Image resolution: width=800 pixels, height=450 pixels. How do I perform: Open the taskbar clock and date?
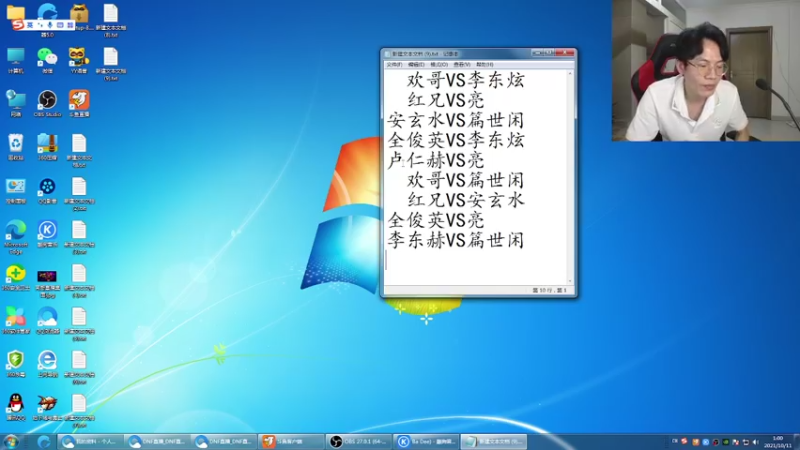click(778, 442)
